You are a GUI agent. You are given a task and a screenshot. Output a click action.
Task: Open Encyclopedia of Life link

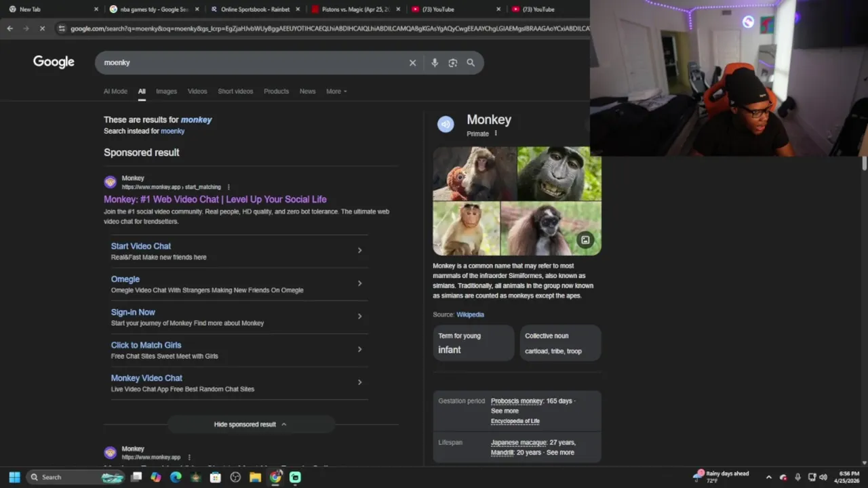tap(515, 422)
